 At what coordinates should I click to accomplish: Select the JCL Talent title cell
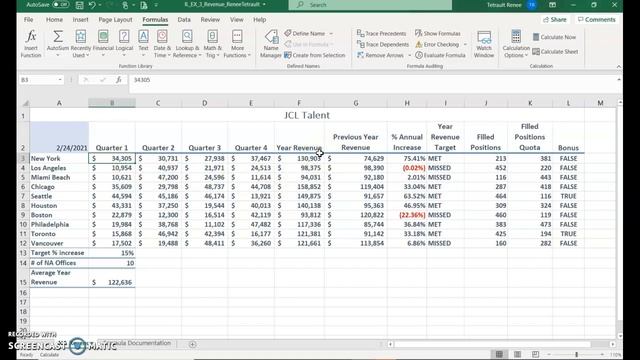(307, 116)
